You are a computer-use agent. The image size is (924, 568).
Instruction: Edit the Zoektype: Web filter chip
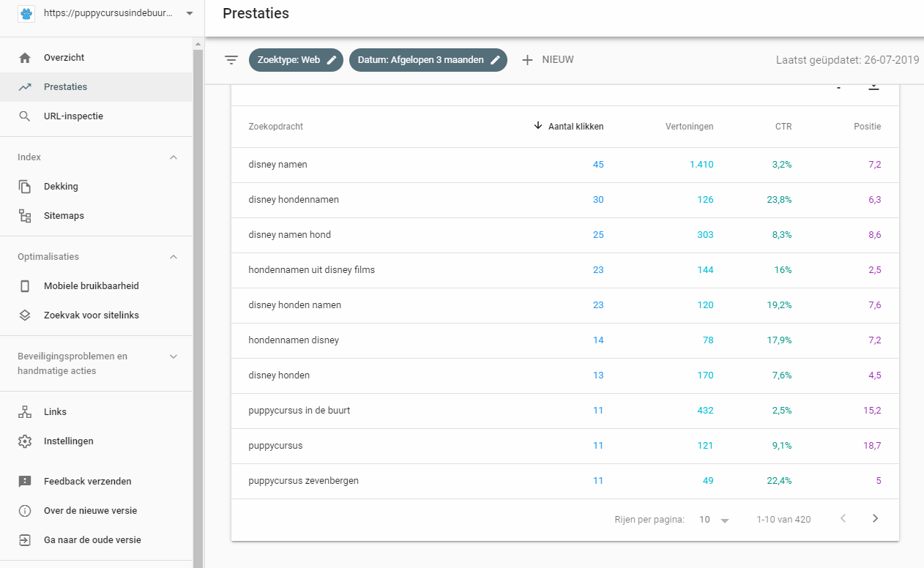[296, 60]
